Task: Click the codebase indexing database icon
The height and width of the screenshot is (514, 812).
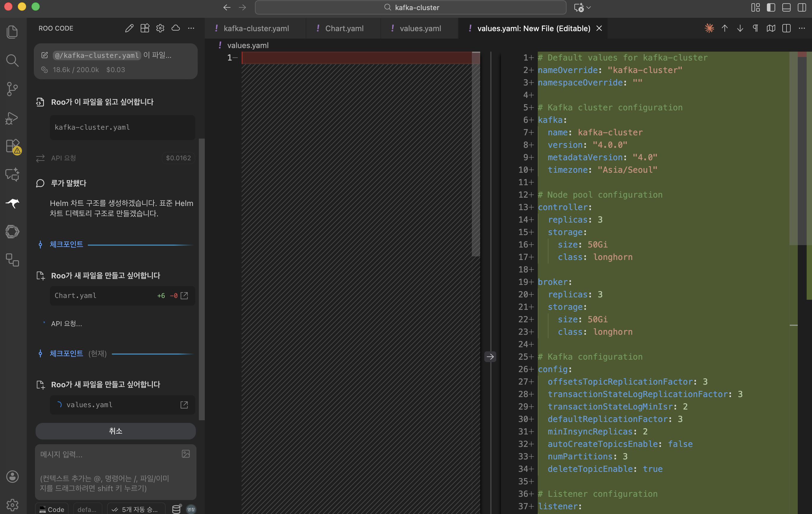Action: tap(176, 509)
